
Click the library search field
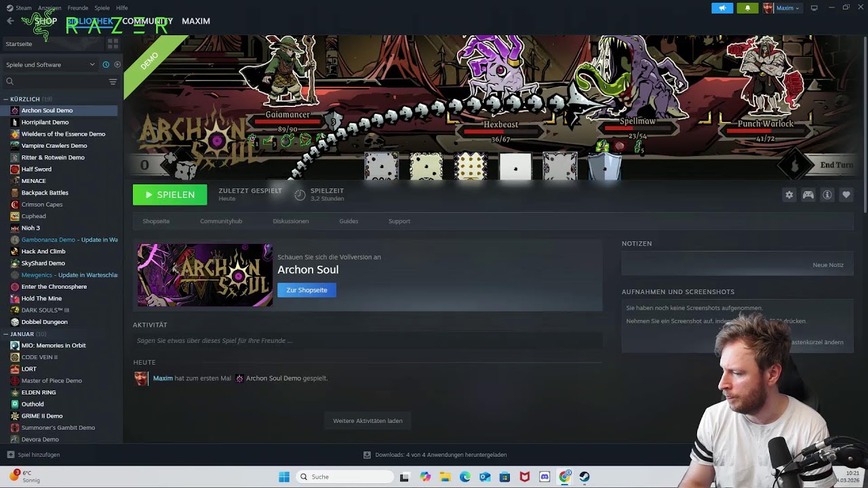click(56, 81)
